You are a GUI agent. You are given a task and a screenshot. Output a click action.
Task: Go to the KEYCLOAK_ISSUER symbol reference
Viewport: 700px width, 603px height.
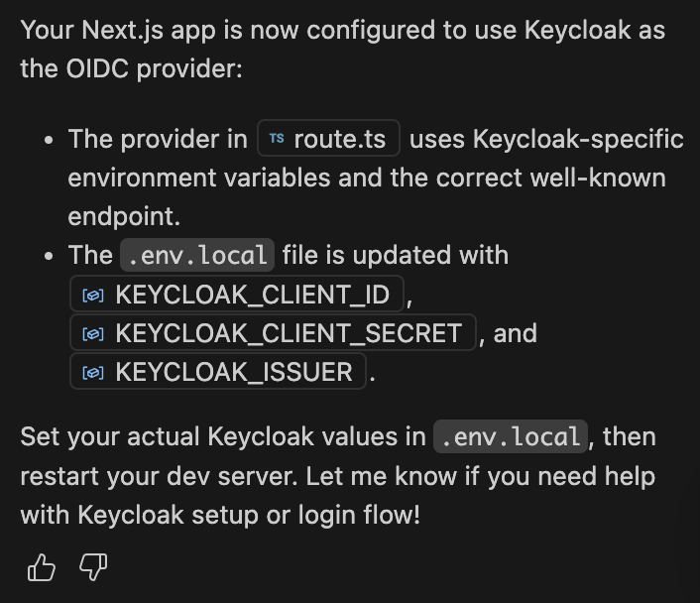218,372
